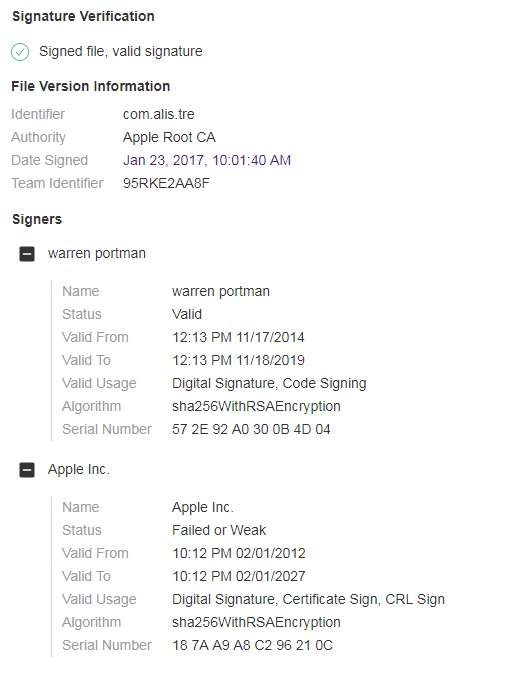
Task: Click the Failed or Weak status text
Action: (x=219, y=530)
